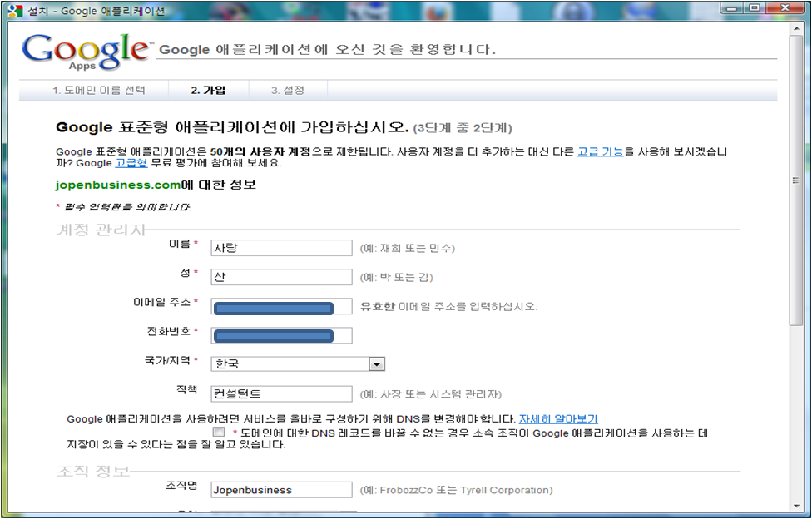Click the 전화번호 input field
Image resolution: width=812 pixels, height=519 pixels.
point(282,335)
